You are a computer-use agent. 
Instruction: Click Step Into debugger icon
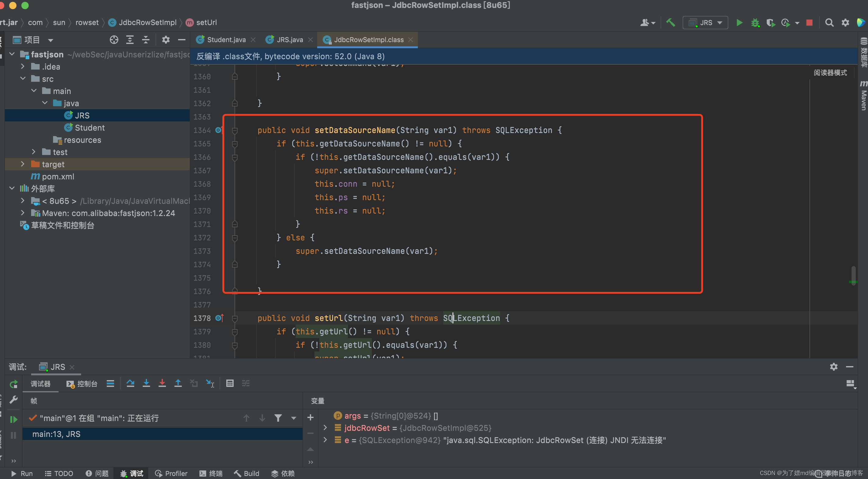[146, 383]
